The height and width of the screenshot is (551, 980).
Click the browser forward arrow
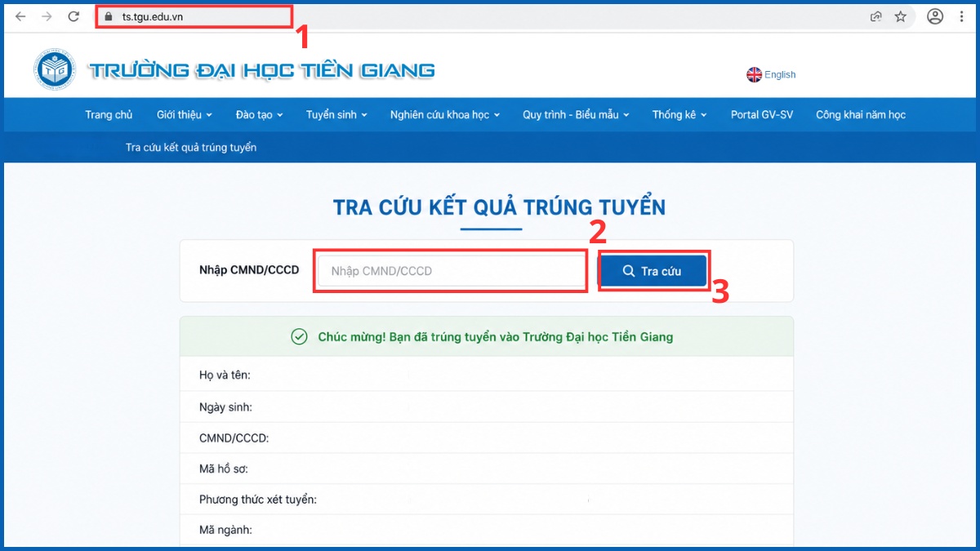[47, 16]
